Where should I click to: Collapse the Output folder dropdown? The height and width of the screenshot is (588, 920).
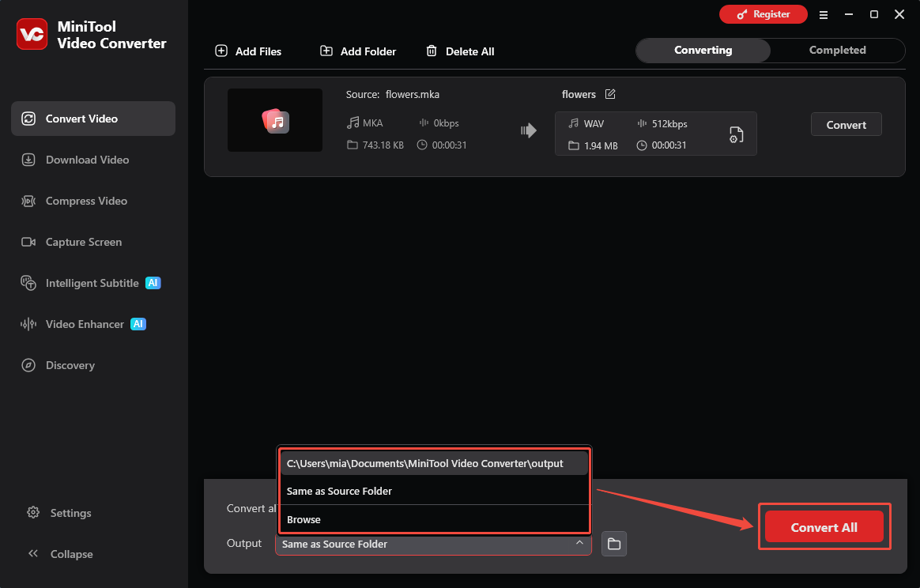point(579,544)
